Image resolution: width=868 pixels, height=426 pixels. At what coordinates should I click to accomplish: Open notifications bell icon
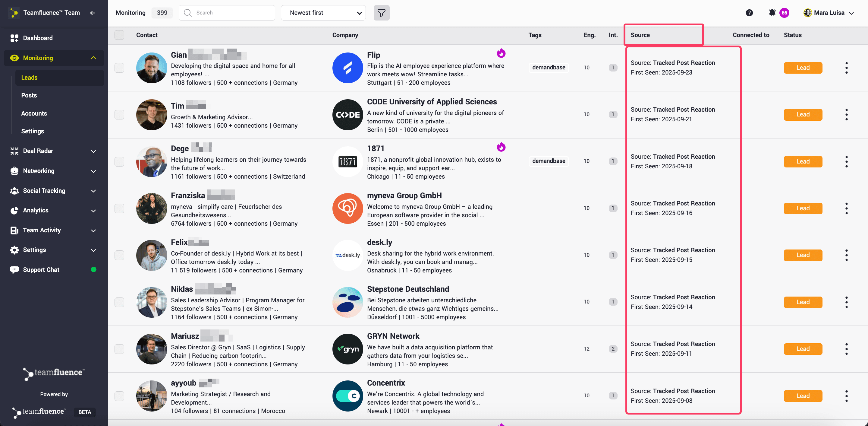772,13
